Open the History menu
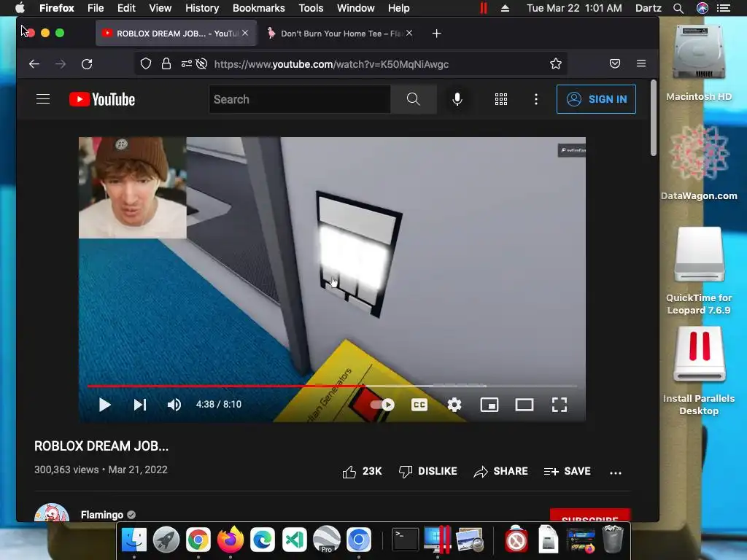 click(x=202, y=8)
